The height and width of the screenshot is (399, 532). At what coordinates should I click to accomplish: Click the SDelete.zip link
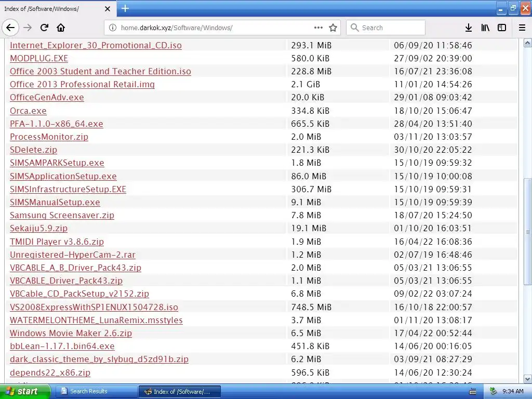pyautogui.click(x=34, y=150)
